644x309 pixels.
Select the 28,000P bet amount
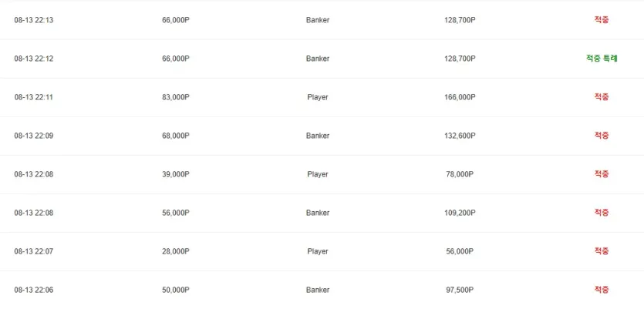click(x=176, y=251)
